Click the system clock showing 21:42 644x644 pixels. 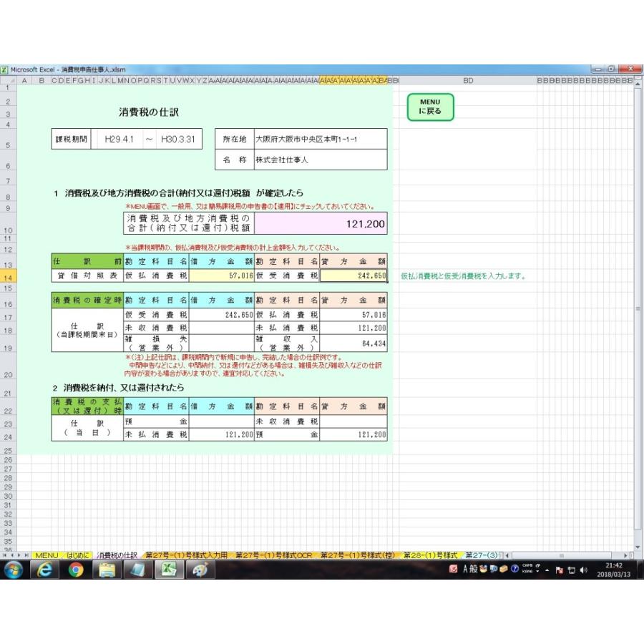pyautogui.click(x=613, y=570)
